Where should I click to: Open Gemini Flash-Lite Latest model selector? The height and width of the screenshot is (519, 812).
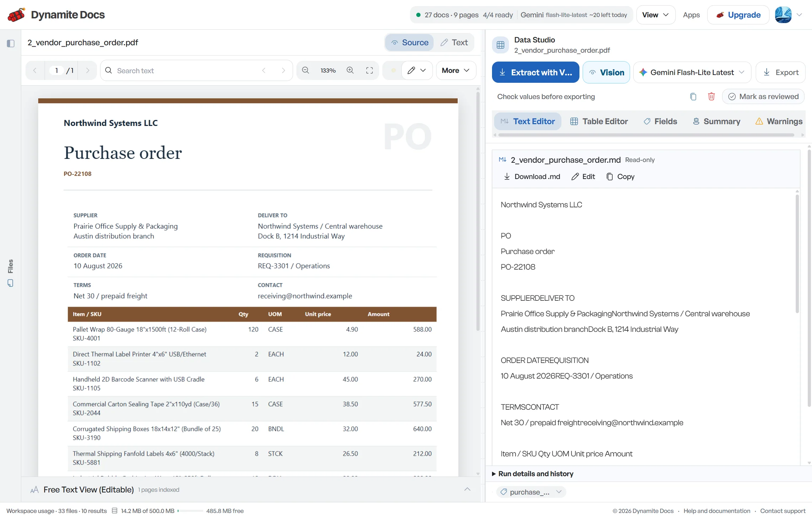(x=692, y=73)
